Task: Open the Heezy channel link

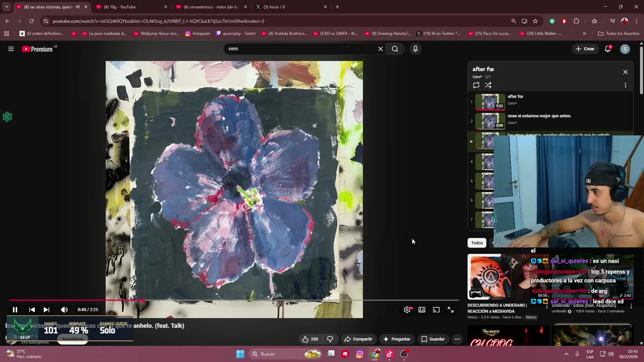Action: [x=473, y=317]
